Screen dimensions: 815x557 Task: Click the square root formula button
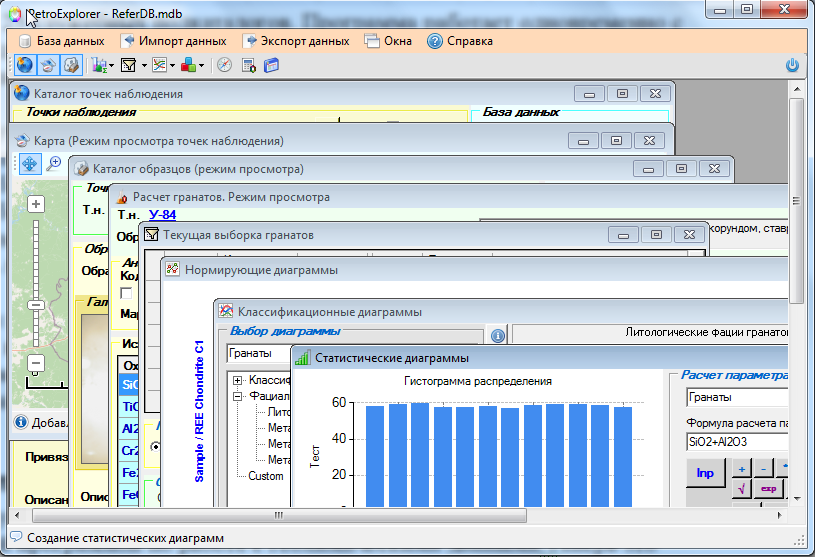pyautogui.click(x=742, y=489)
